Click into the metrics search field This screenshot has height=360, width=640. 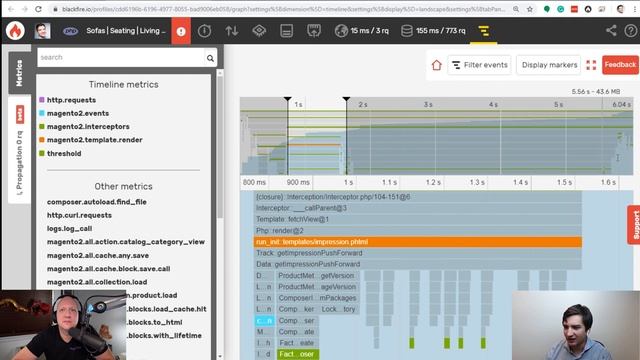click(x=121, y=58)
